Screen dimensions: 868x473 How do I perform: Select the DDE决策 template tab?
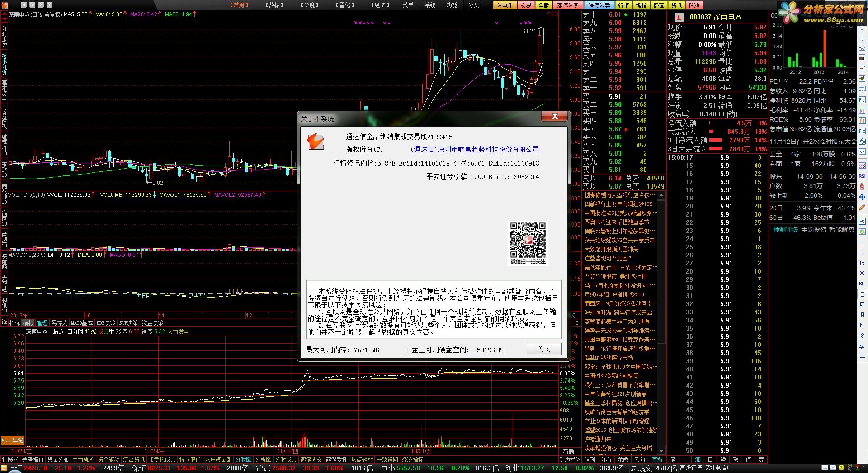coord(106,323)
